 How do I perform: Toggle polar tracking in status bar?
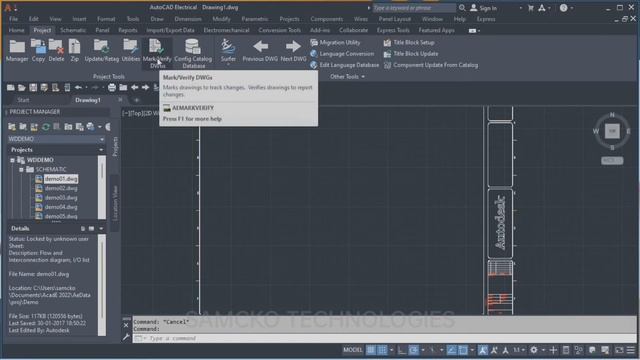[x=413, y=350]
